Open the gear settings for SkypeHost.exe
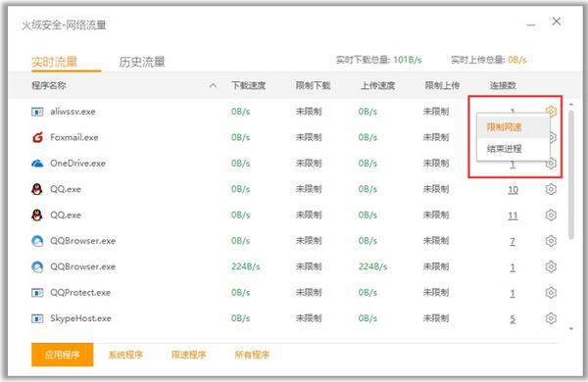588x382 pixels. [551, 318]
